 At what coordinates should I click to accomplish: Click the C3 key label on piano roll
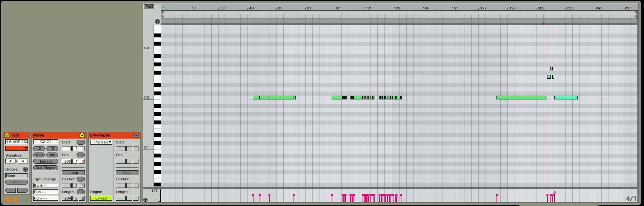click(x=146, y=48)
